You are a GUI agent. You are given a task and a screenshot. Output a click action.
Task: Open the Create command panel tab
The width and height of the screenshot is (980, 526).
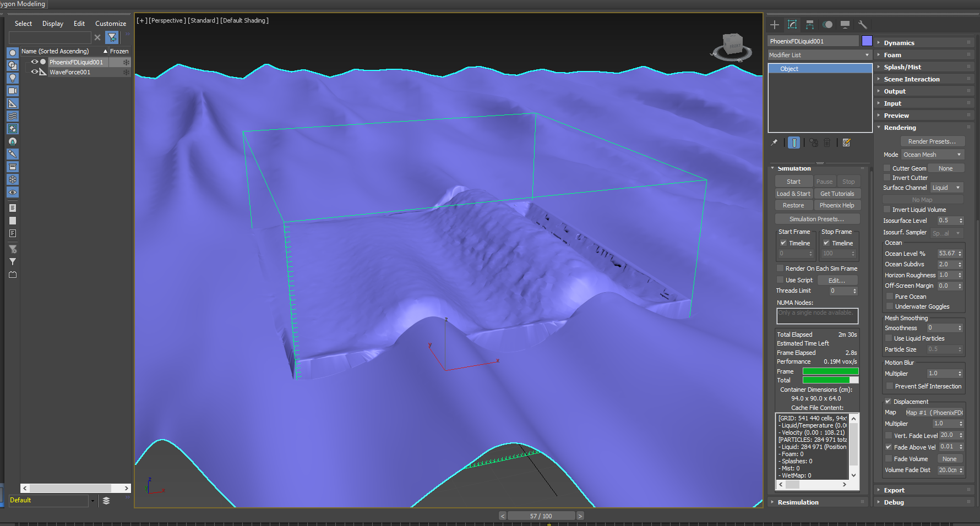tap(775, 25)
